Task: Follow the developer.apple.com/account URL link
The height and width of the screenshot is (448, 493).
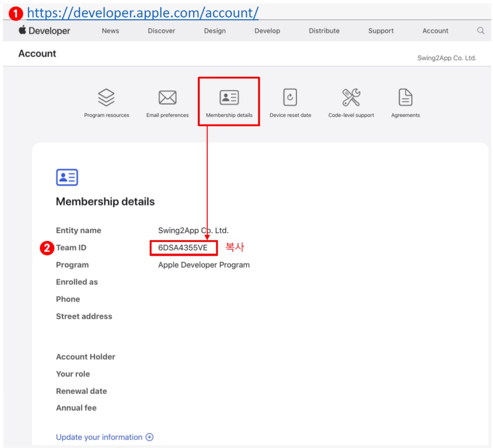Action: pos(143,13)
